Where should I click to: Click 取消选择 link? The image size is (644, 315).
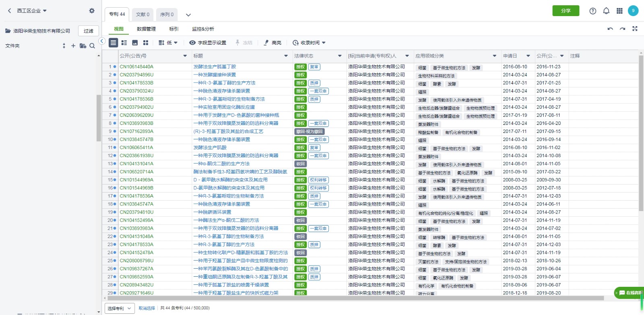point(147,308)
